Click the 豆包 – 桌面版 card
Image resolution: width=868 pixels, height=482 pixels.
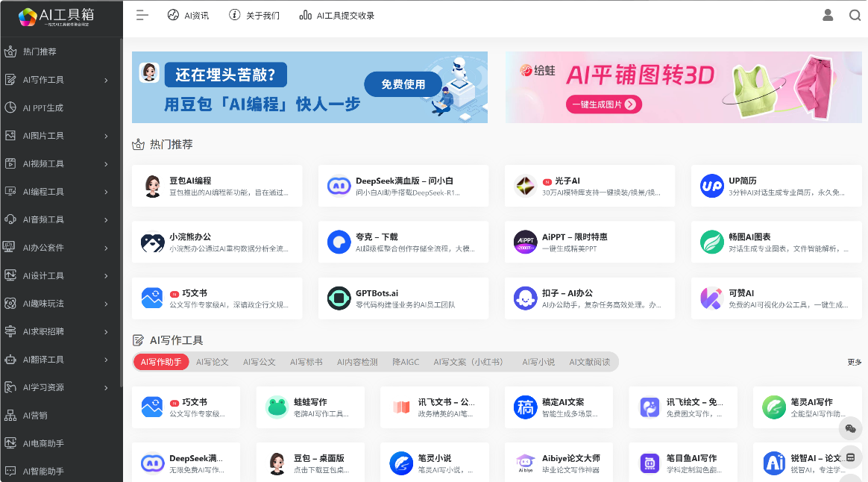310,463
